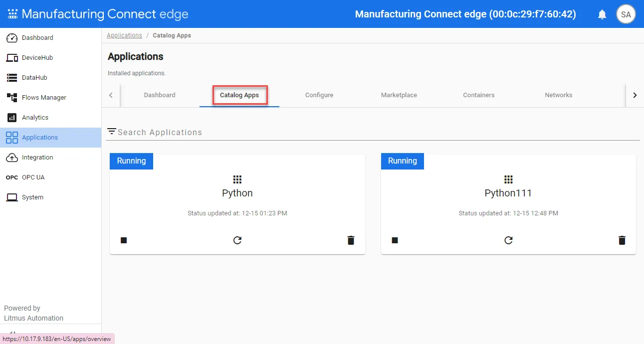Click the Flows Manager sidebar icon

click(x=12, y=98)
